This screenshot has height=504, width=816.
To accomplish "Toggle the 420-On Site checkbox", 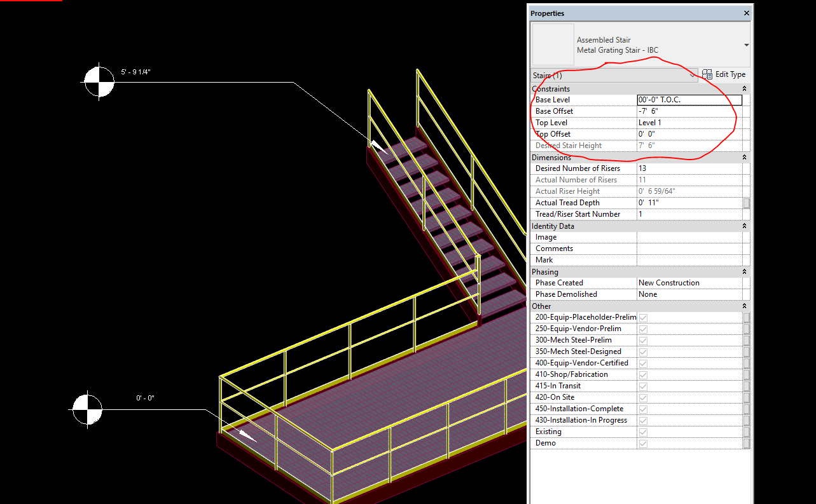I will (x=643, y=397).
